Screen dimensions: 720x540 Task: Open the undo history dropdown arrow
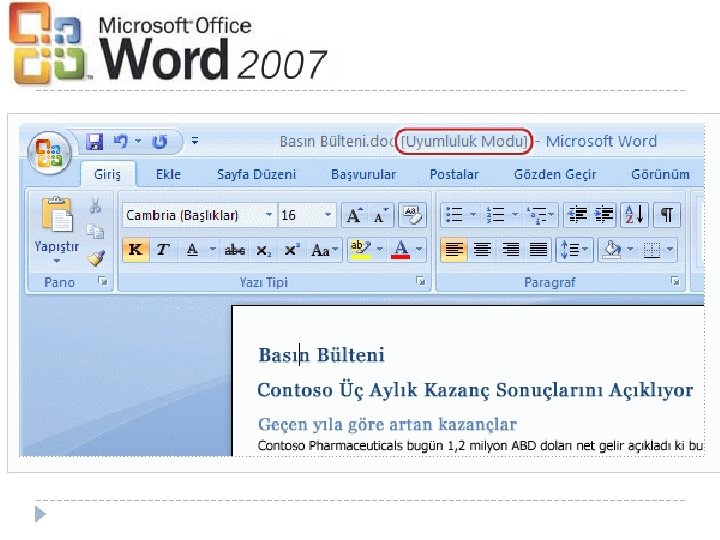point(138,141)
